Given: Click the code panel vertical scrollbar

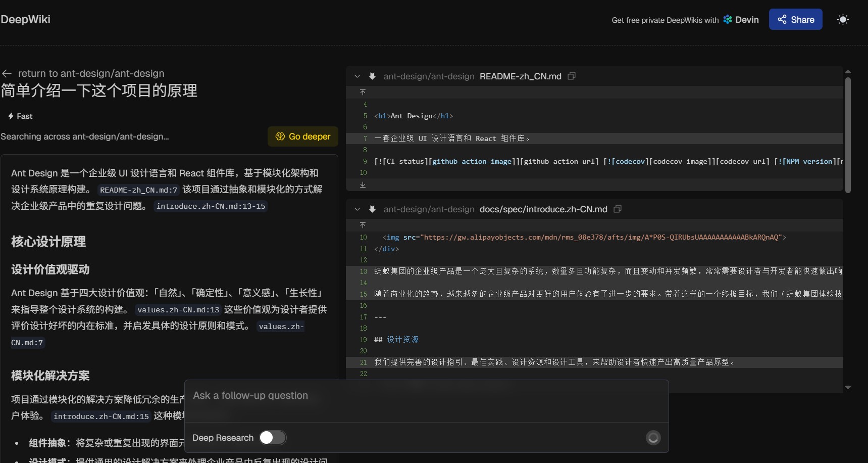Looking at the screenshot, I should (848, 135).
